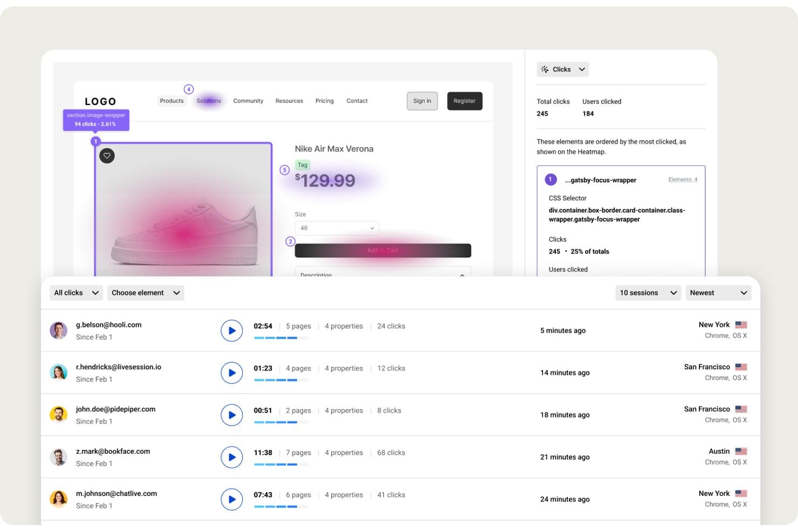Select the Community nav item
Screen dimensions: 798x532
pyautogui.click(x=248, y=101)
